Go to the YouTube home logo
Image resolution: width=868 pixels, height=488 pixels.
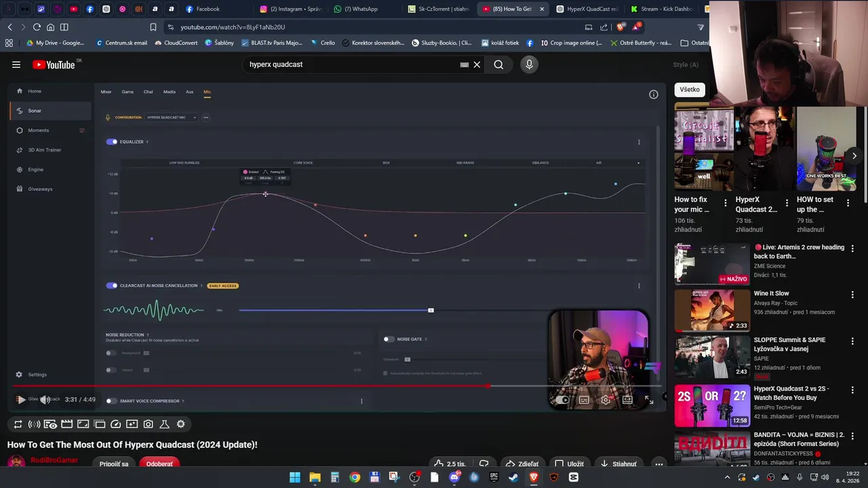click(x=54, y=64)
